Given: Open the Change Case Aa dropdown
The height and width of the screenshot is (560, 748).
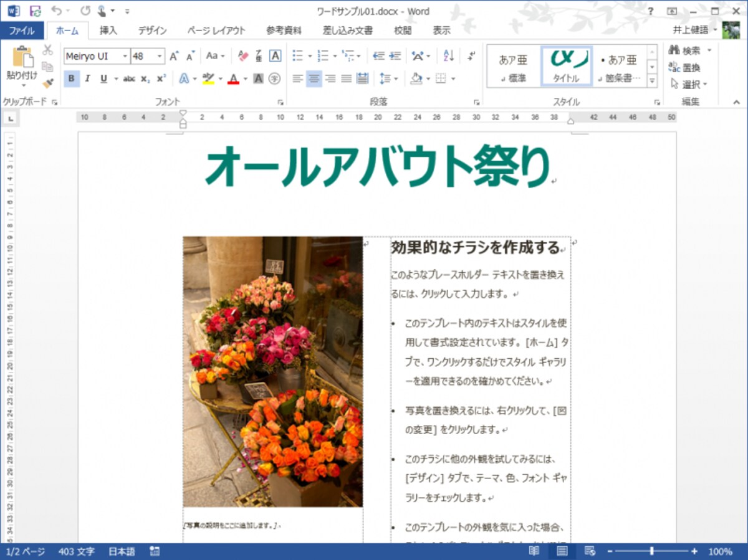Looking at the screenshot, I should (x=216, y=56).
